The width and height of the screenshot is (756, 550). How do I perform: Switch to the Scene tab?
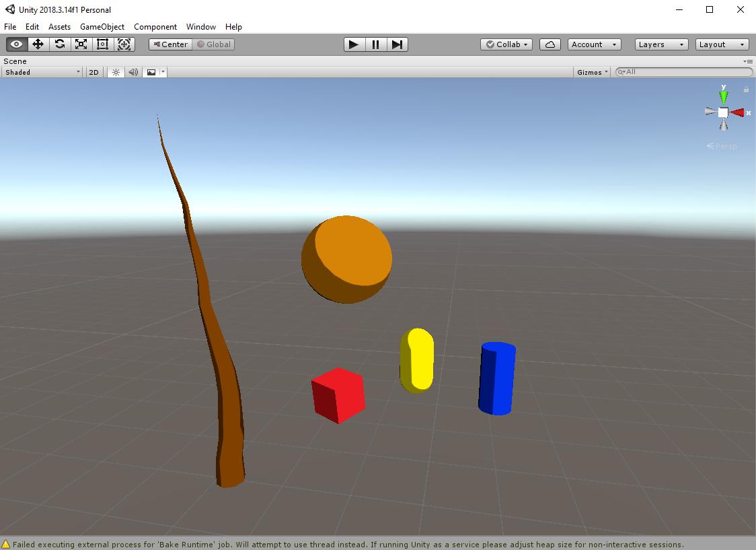coord(15,61)
